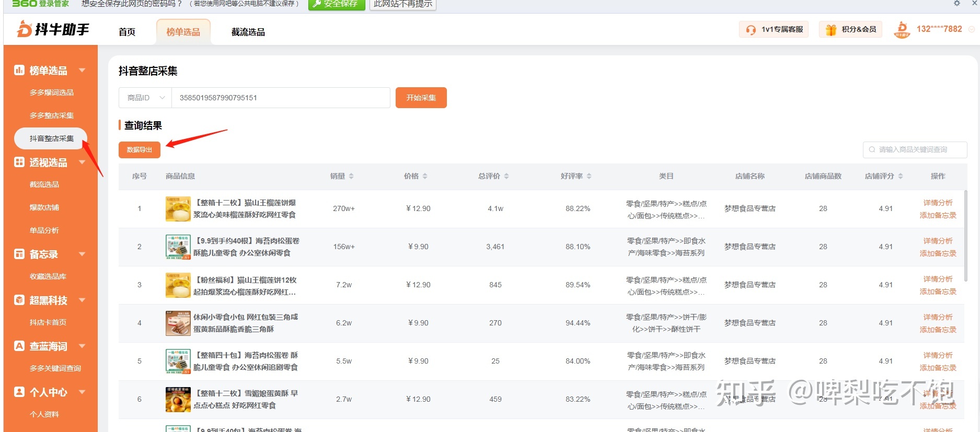980x432 pixels.
Task: Click the gift icon for 积分&会员
Action: (831, 30)
